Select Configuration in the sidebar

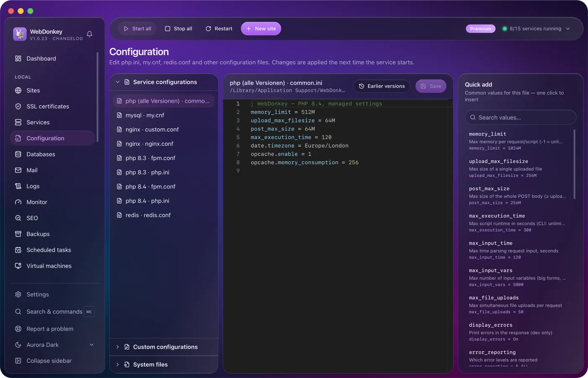click(52, 138)
